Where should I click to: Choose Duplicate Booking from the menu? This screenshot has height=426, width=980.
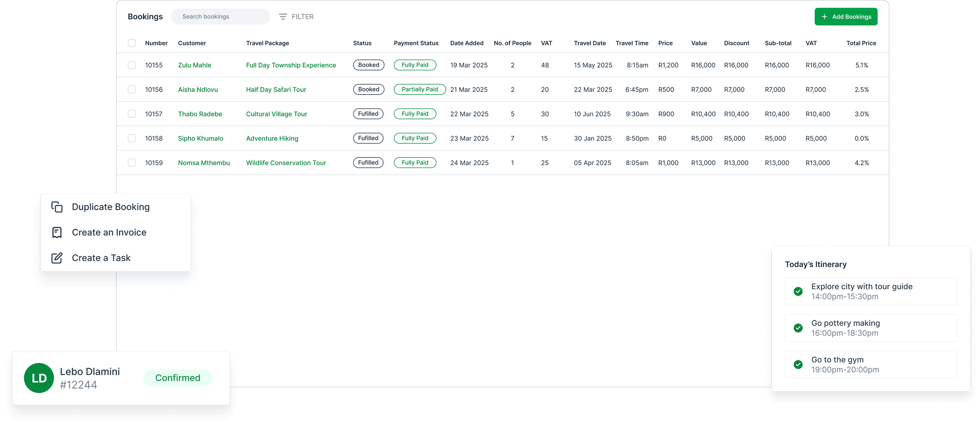[111, 207]
